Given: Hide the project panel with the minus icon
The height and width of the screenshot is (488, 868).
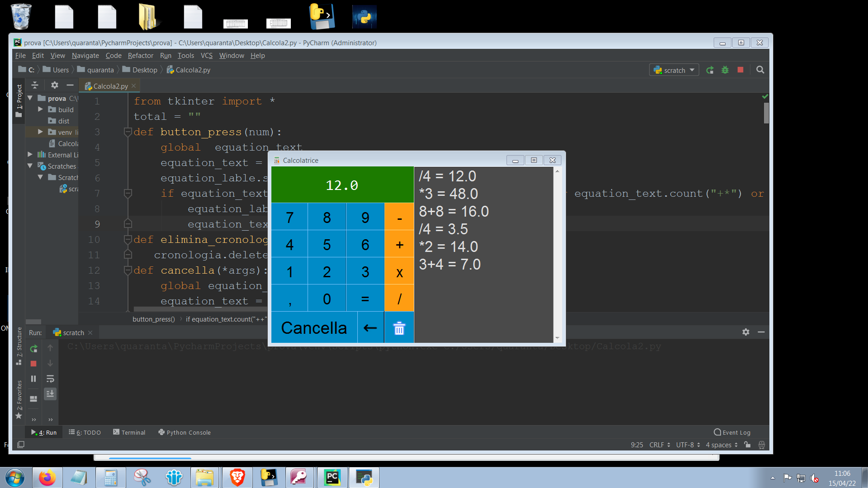Looking at the screenshot, I should pyautogui.click(x=70, y=85).
